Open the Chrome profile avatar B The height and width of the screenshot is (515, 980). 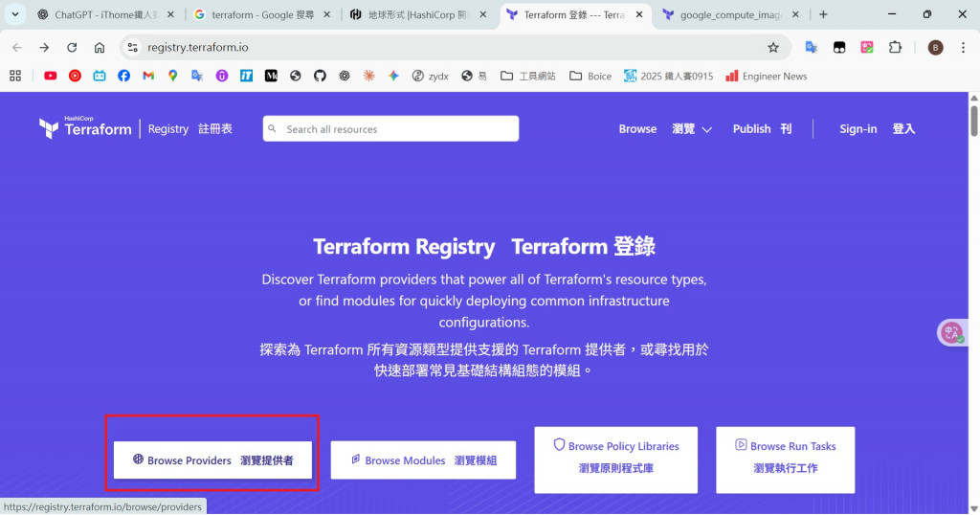(x=935, y=48)
